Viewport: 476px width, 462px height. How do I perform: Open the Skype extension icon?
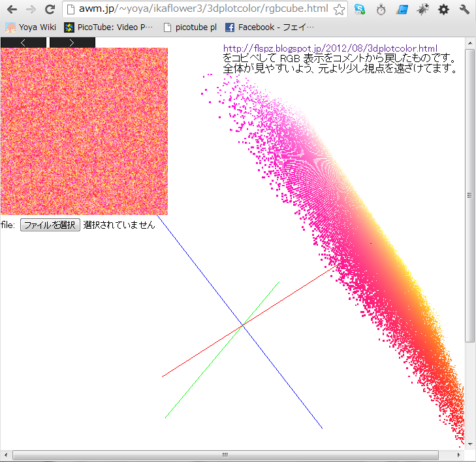[360, 10]
